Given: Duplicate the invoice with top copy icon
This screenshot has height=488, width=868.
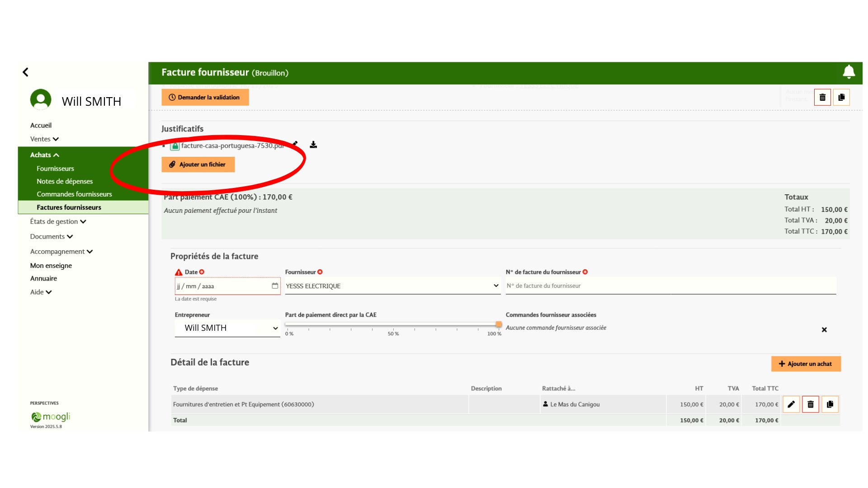Looking at the screenshot, I should click(x=841, y=97).
